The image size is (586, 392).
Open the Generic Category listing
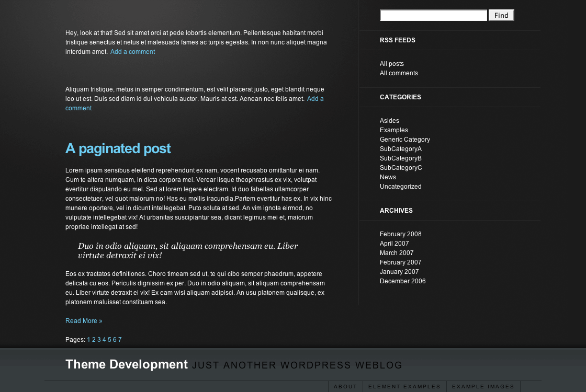click(404, 139)
